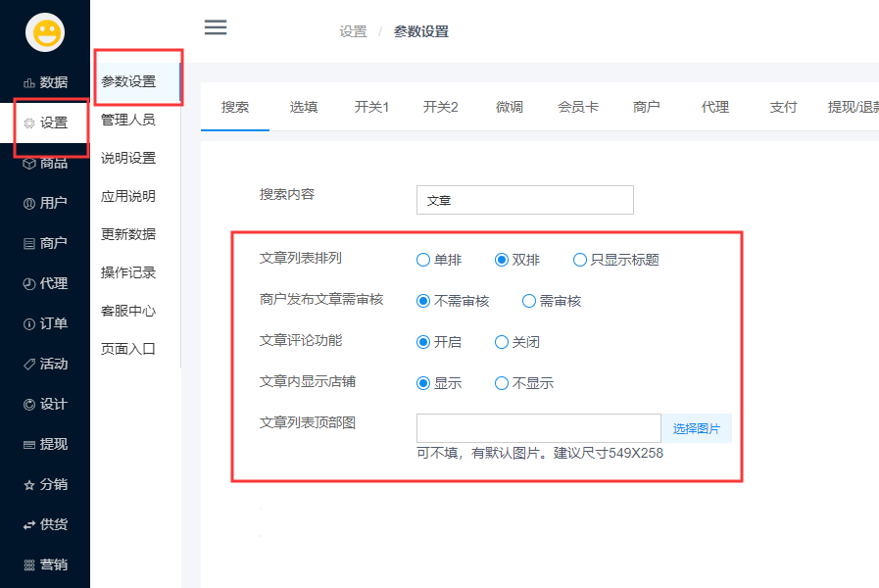Screen dimensions: 879x588
Task: Click the cube icon beside 商品
Action: point(29,163)
